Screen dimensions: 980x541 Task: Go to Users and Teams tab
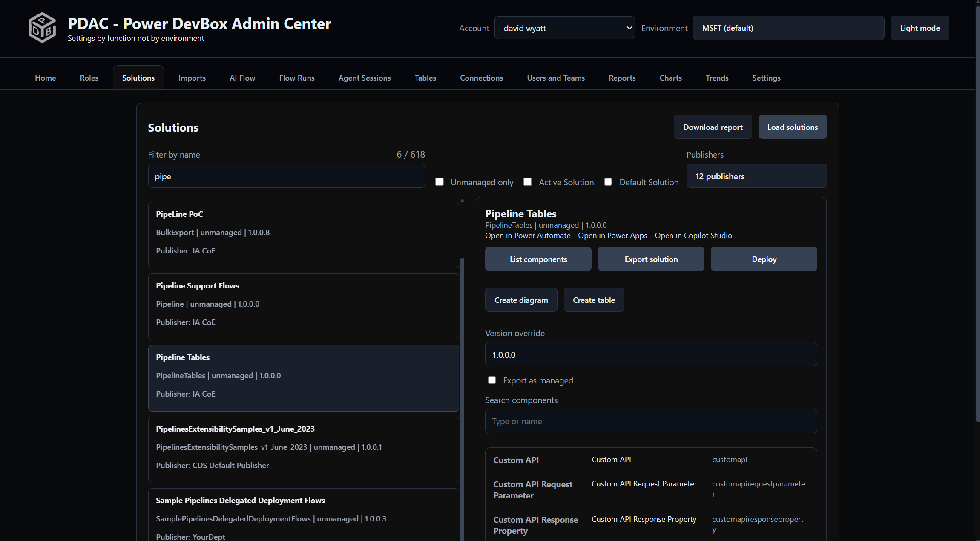point(556,78)
